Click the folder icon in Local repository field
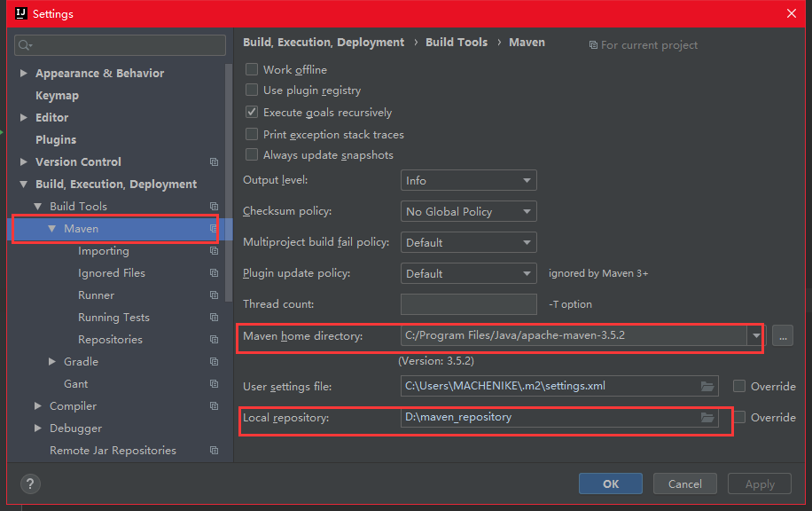812x511 pixels. click(x=707, y=418)
